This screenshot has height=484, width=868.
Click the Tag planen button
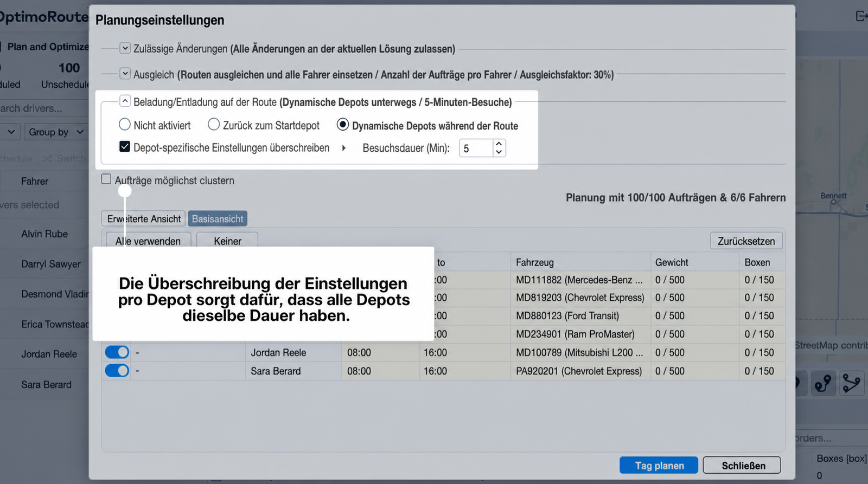click(659, 465)
